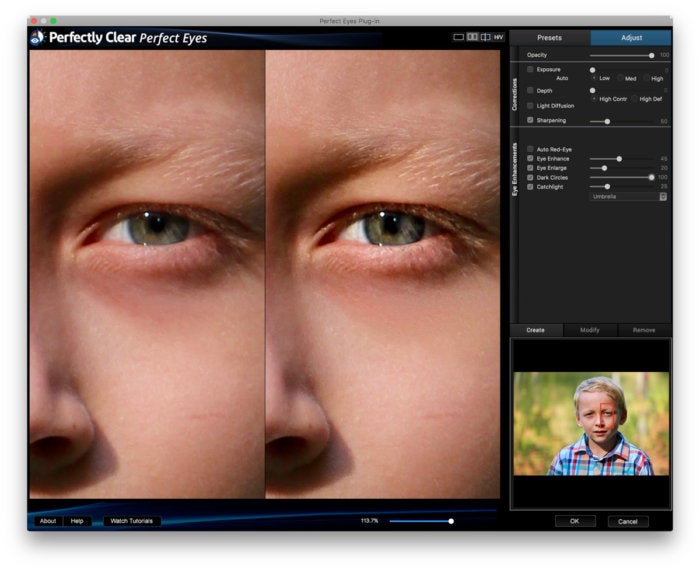Click the left before-image eye preview
This screenshot has height=570, width=700.
(147, 274)
